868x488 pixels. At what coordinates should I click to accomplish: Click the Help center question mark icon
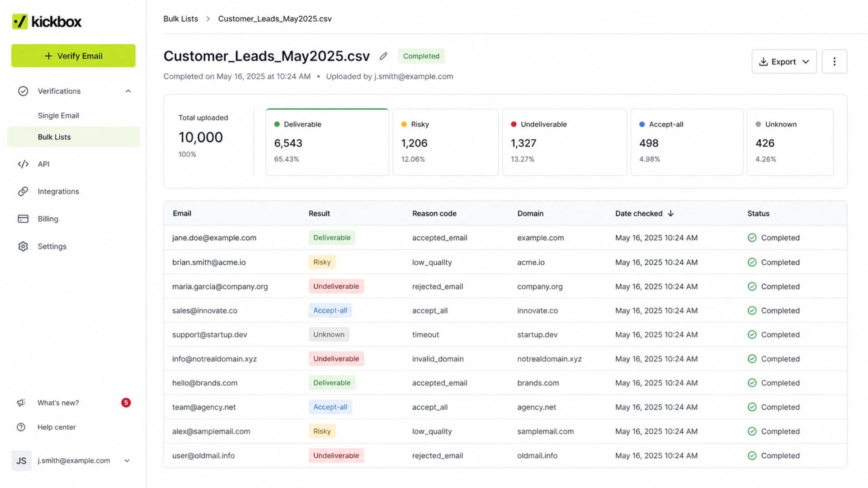(x=21, y=427)
